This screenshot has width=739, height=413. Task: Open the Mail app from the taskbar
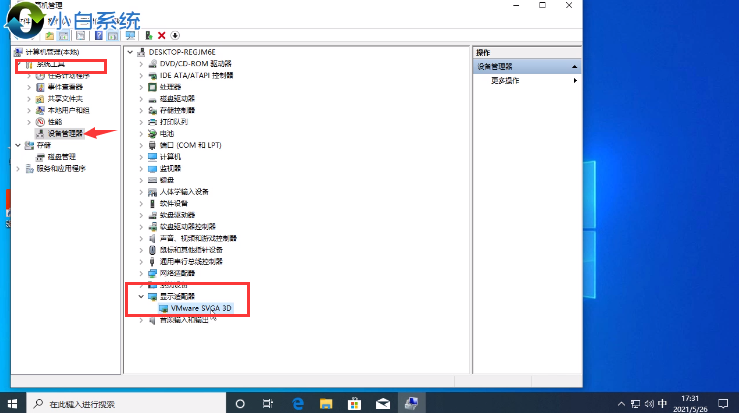tap(383, 404)
